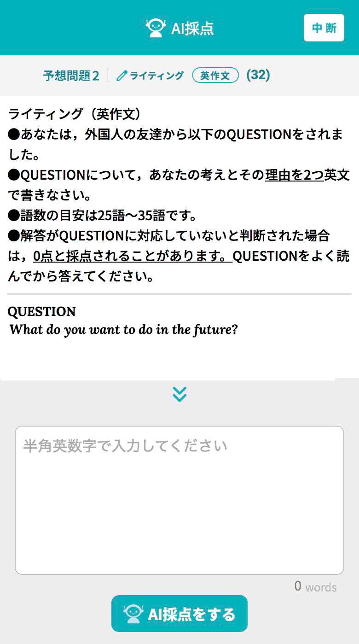Click the robot icon in the header
Viewport: 359px width, 644px height.
(x=156, y=28)
